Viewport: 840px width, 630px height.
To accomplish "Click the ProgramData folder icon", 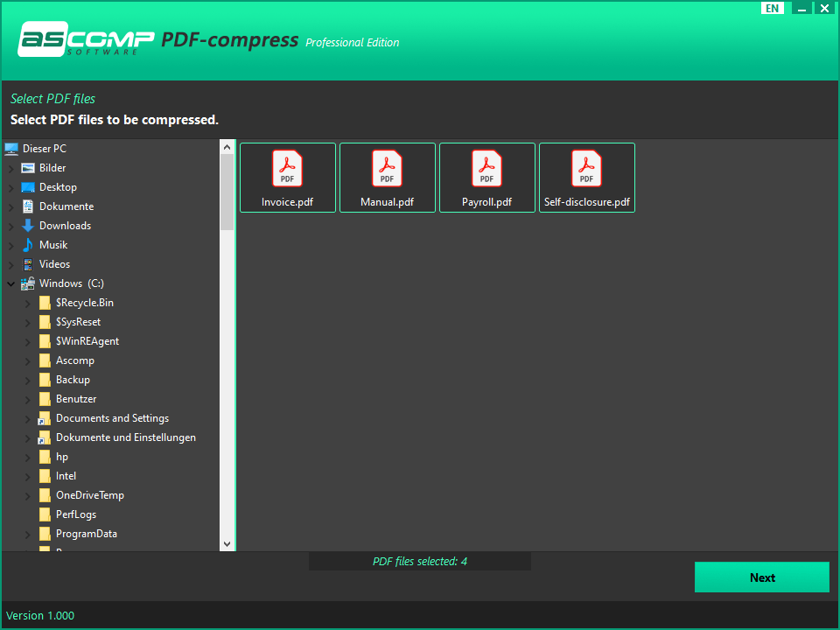I will point(45,534).
